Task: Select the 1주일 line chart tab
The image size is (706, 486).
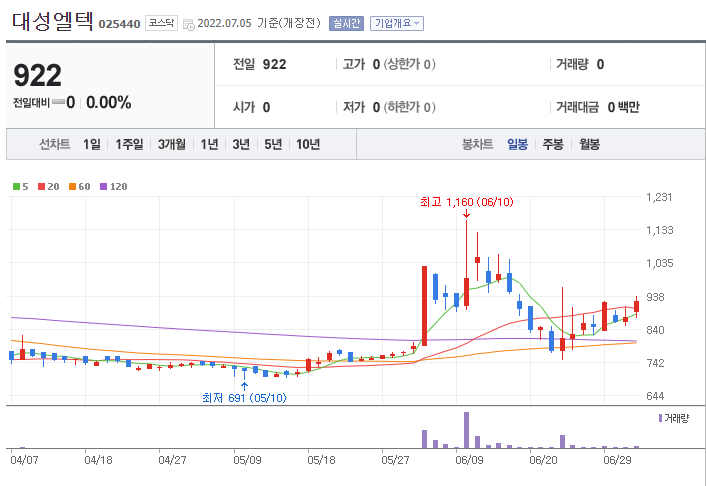Action: click(x=129, y=144)
